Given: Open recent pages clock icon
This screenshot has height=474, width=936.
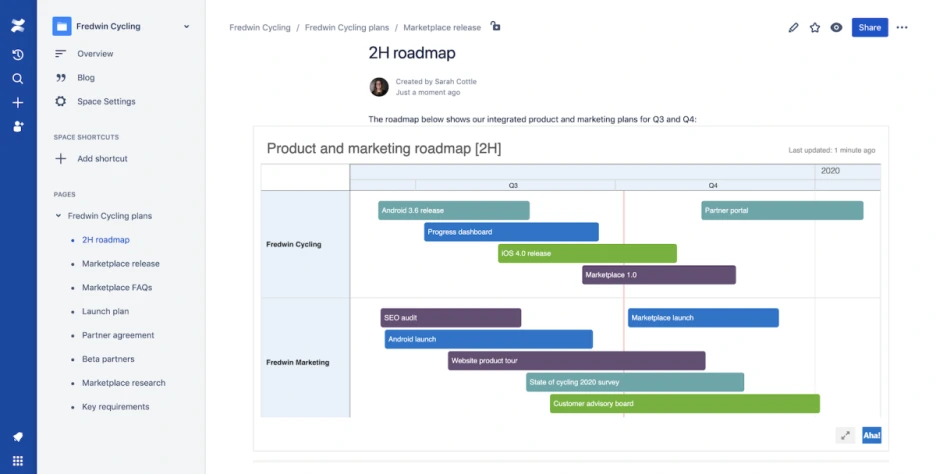Looking at the screenshot, I should (x=18, y=55).
